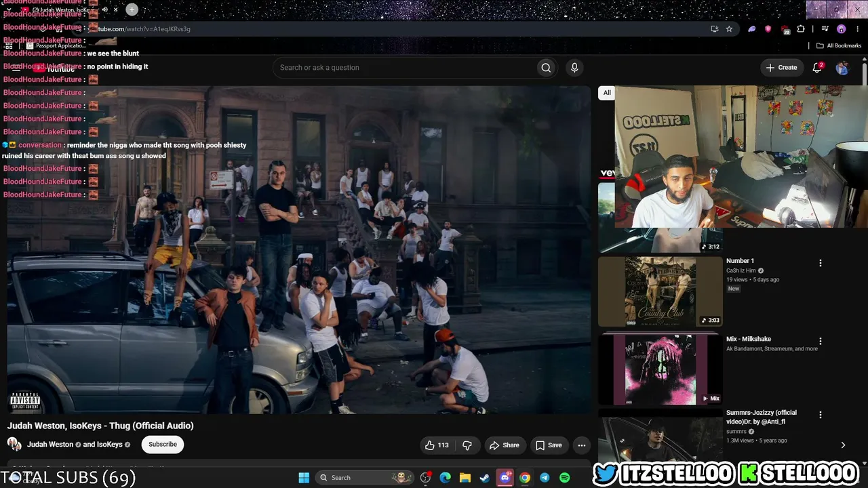The width and height of the screenshot is (868, 488).
Task: Open options for Summrs-Jozizzy video
Action: [x=821, y=415]
